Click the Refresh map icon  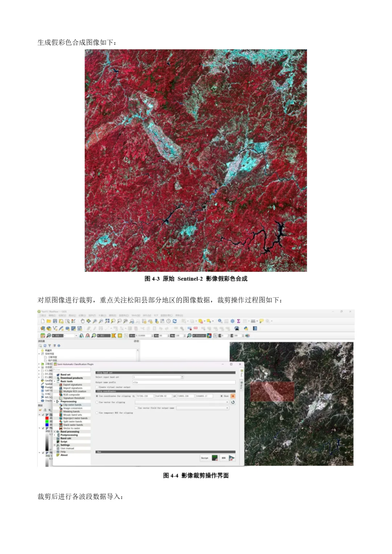coord(175,321)
